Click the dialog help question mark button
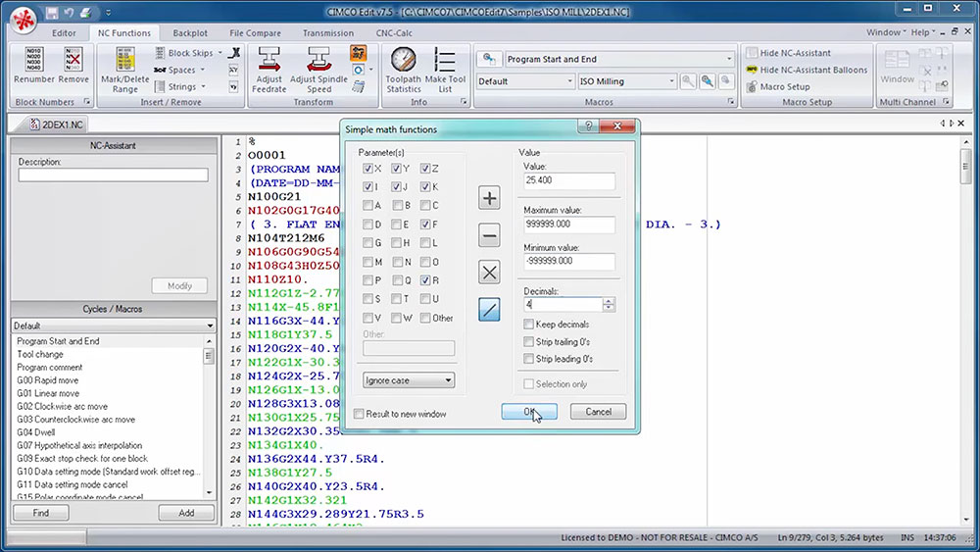 tap(587, 126)
